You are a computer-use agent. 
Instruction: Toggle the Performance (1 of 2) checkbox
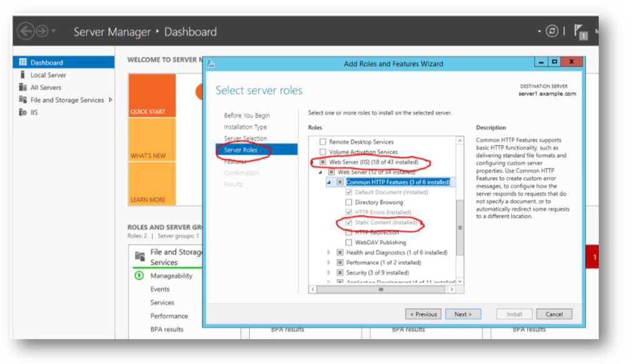pos(340,262)
